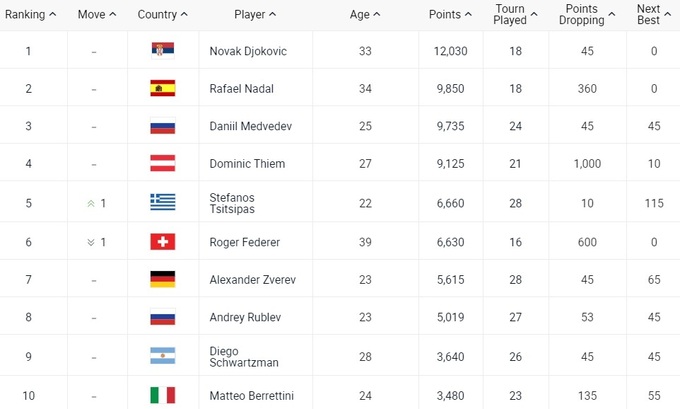Click the Argentina flag icon
The image size is (680, 409).
pos(162,356)
